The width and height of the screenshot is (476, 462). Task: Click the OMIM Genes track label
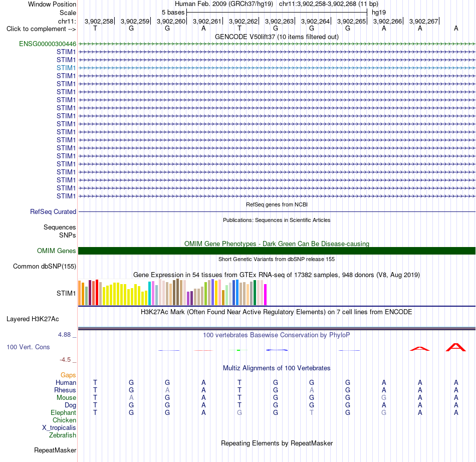tap(56, 251)
